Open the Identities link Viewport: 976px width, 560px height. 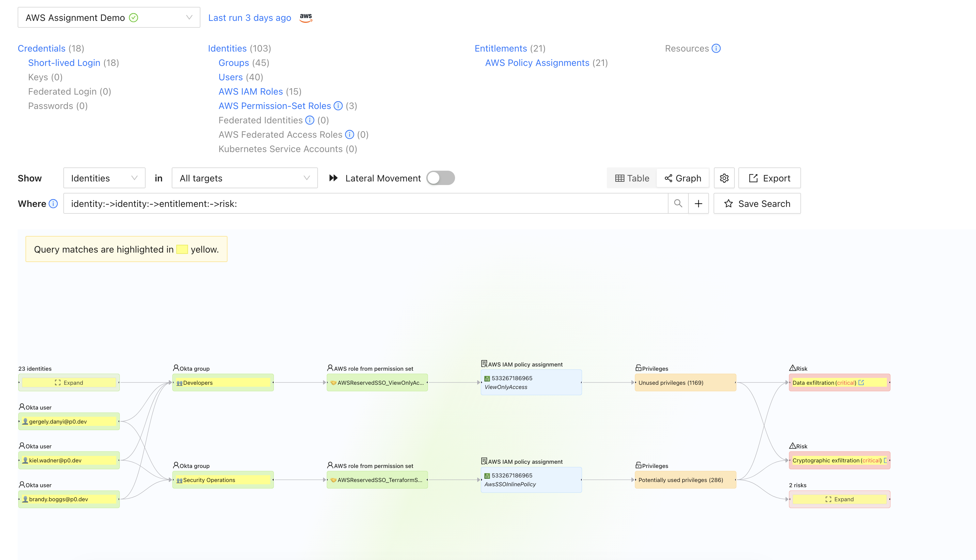228,48
